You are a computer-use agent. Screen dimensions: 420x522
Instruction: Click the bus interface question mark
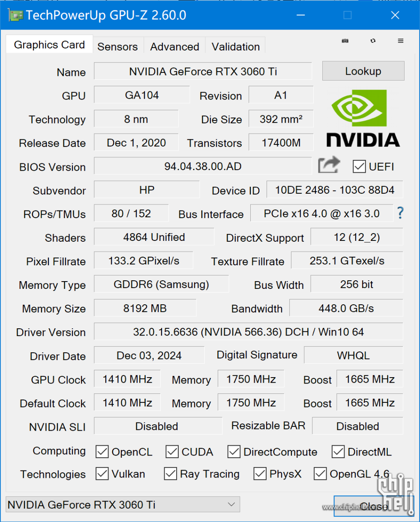coord(400,213)
